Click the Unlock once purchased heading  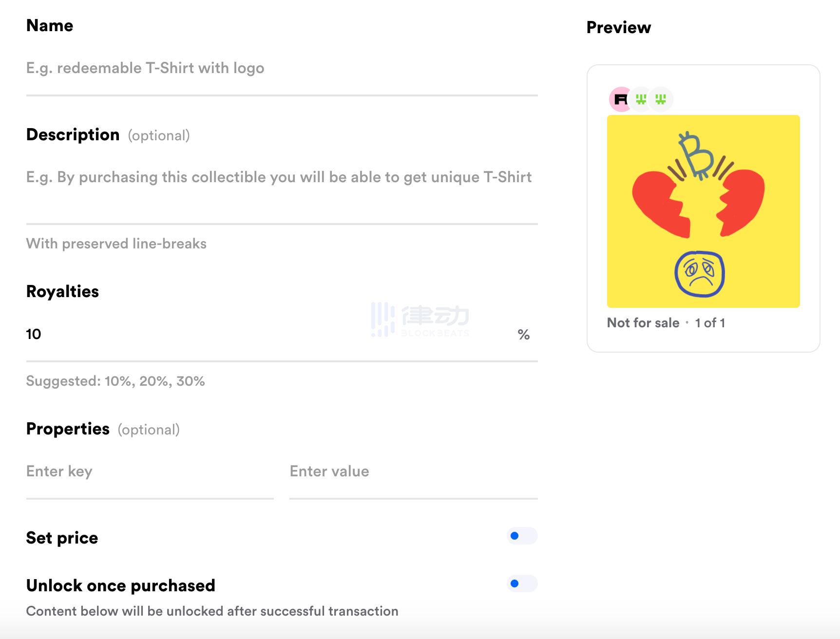click(120, 585)
